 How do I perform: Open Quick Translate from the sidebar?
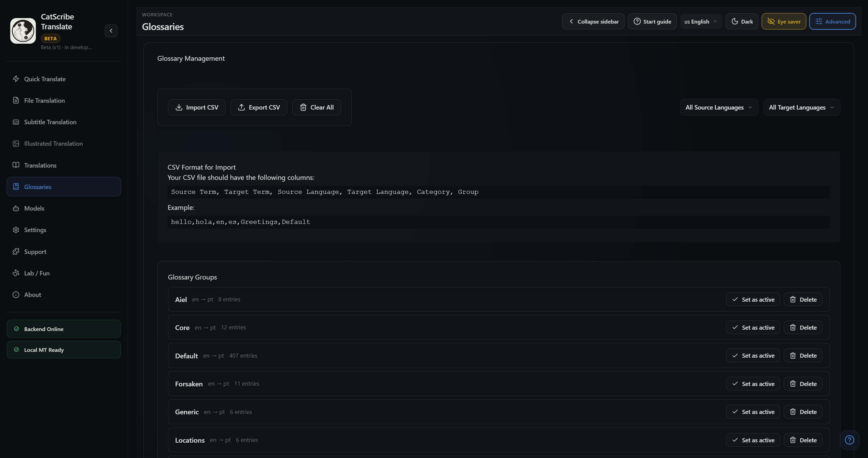pyautogui.click(x=45, y=79)
